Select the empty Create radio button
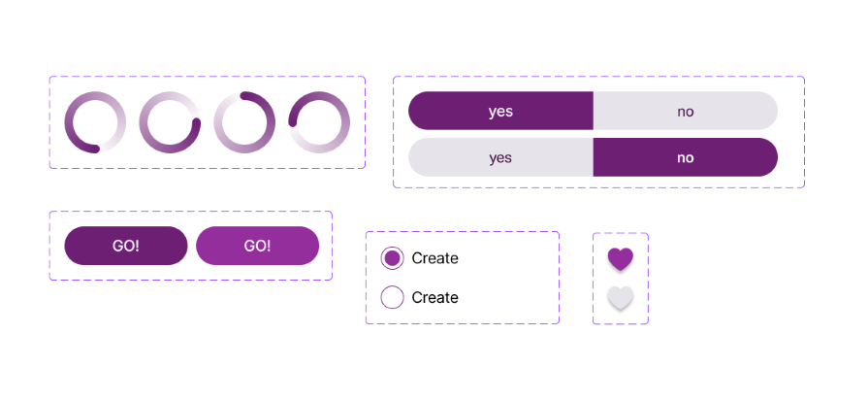This screenshot has width=868, height=400. click(x=392, y=297)
